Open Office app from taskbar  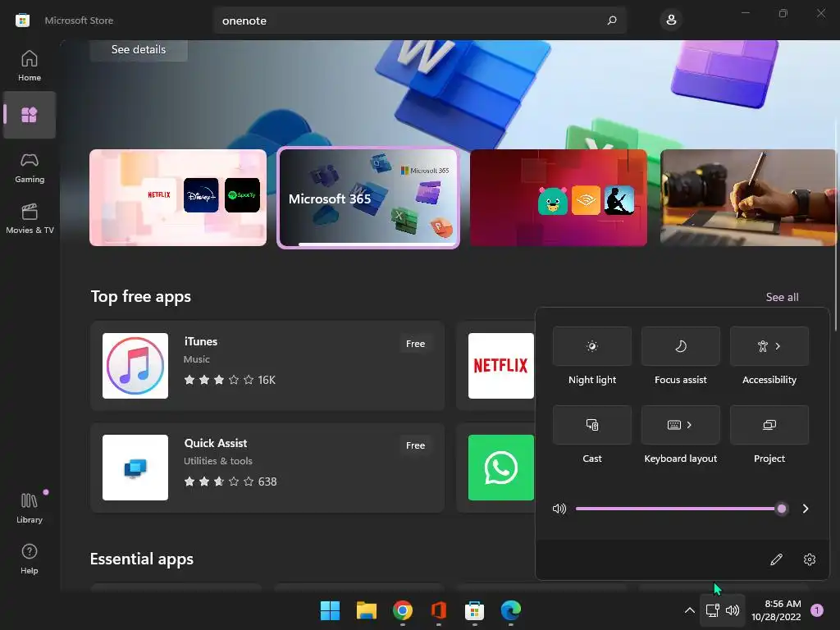438,610
